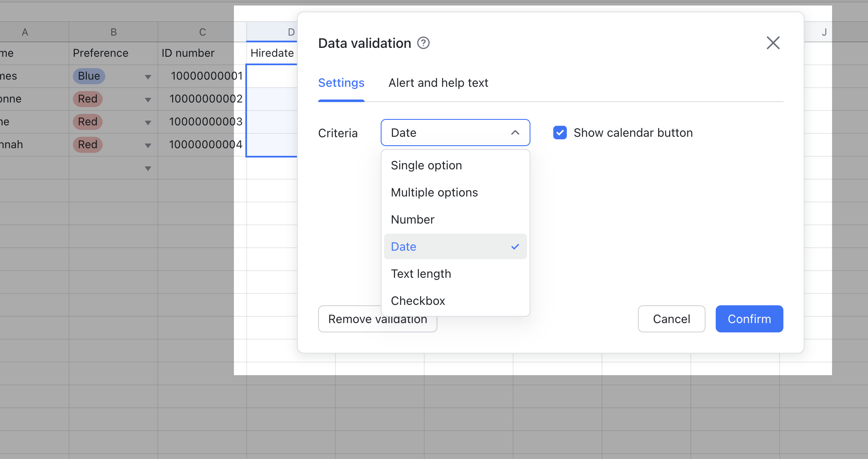Viewport: 868px width, 459px height.
Task: Open the Red dropdown arrow in row 2
Action: pyautogui.click(x=148, y=100)
